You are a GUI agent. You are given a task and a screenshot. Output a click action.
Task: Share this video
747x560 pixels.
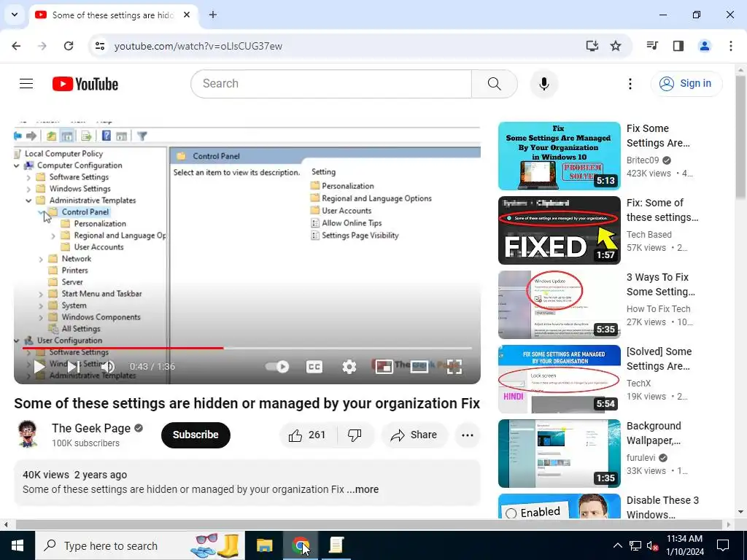[x=414, y=435]
